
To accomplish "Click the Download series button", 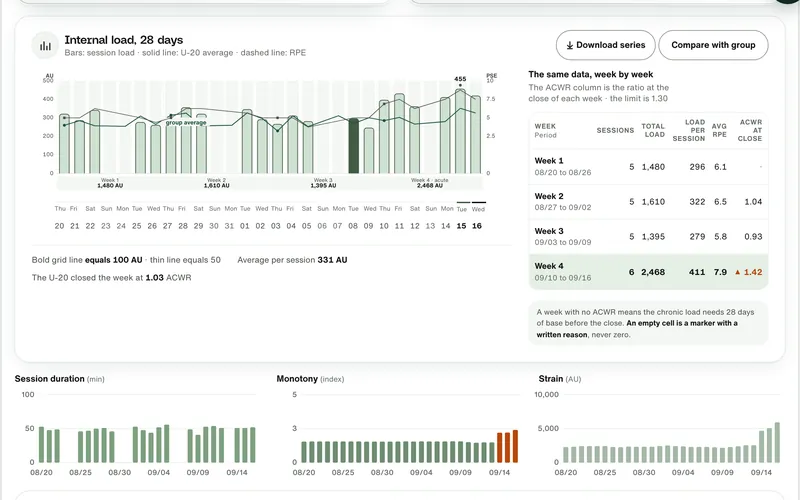I will (606, 45).
